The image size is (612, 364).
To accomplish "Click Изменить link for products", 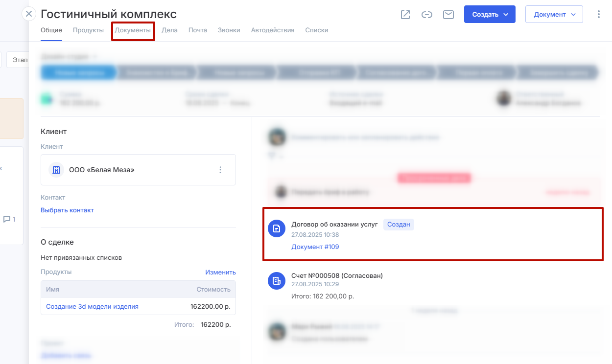I will pyautogui.click(x=220, y=272).
